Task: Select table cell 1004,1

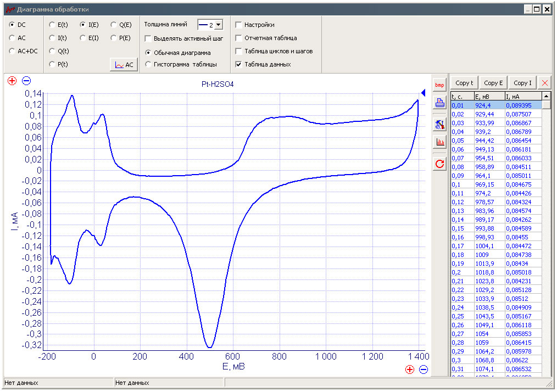Action: (x=489, y=246)
